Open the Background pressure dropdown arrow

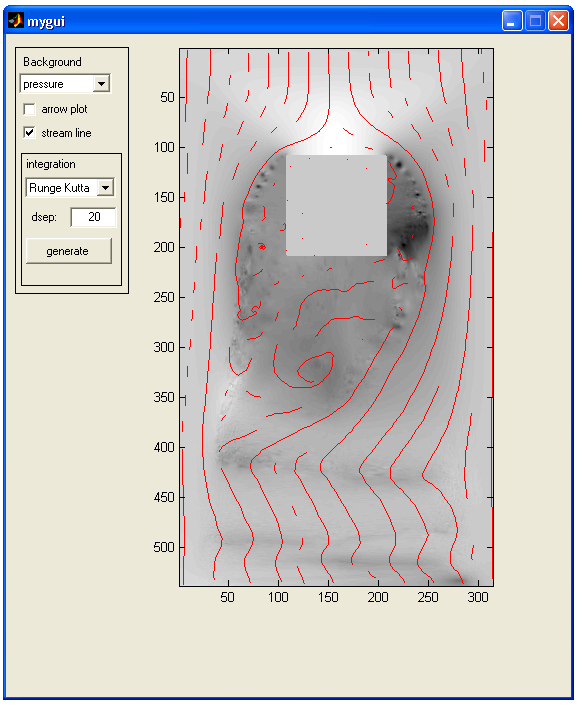101,84
